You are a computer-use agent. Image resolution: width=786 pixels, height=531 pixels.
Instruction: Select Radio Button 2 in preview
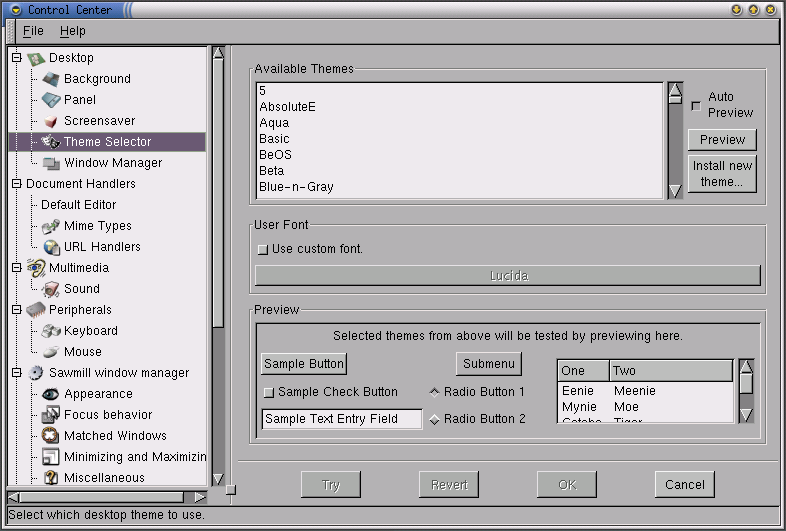[x=435, y=419]
